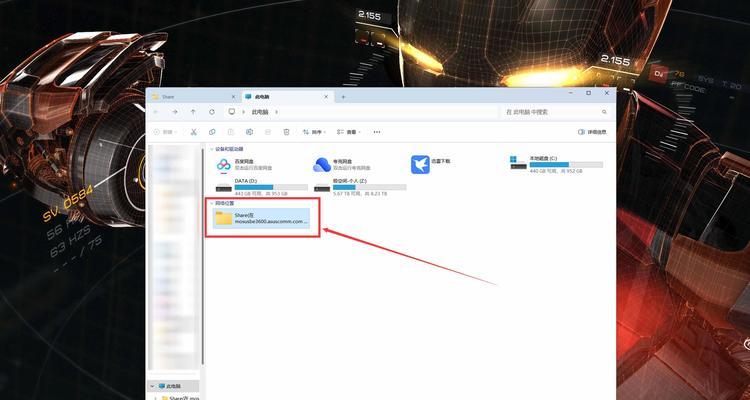Collapse the 网络位置 group
Viewport: 750px width, 400px height.
click(212, 203)
